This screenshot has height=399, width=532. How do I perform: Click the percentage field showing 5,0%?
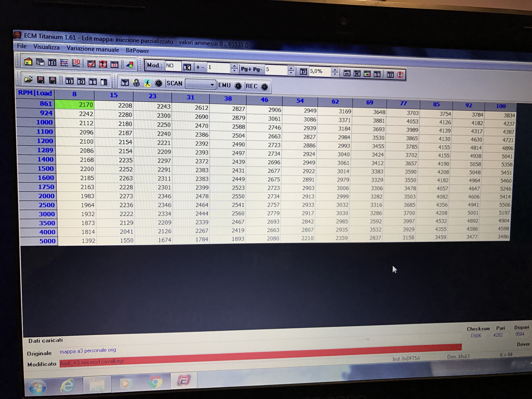(x=320, y=71)
